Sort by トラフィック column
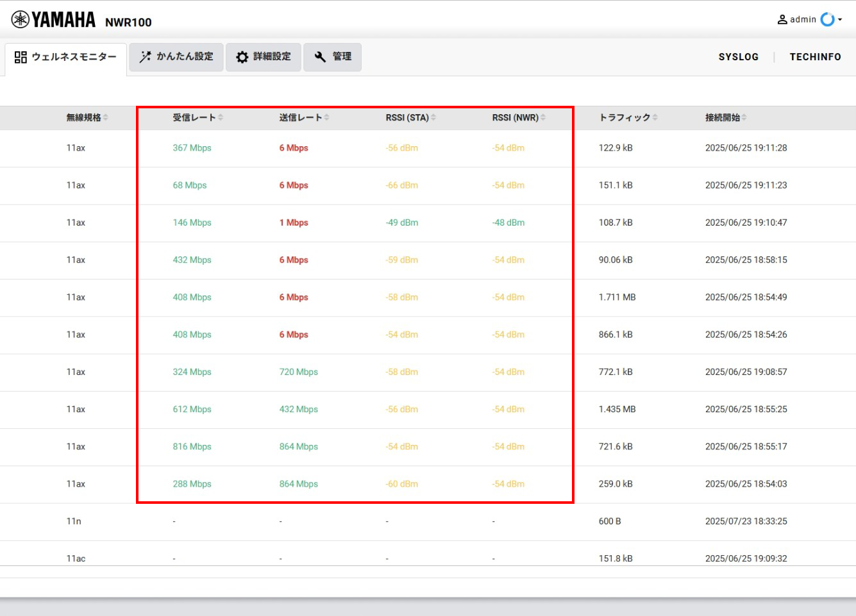This screenshot has width=856, height=616. pyautogui.click(x=655, y=118)
